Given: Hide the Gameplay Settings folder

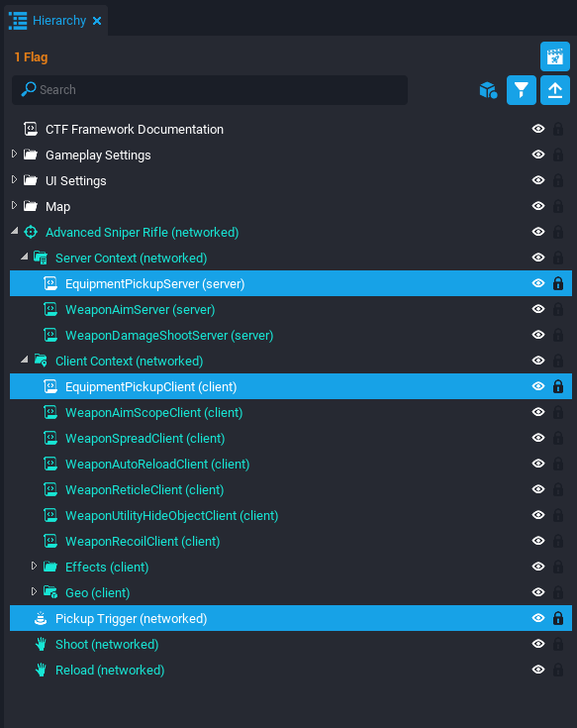Looking at the screenshot, I should point(538,155).
